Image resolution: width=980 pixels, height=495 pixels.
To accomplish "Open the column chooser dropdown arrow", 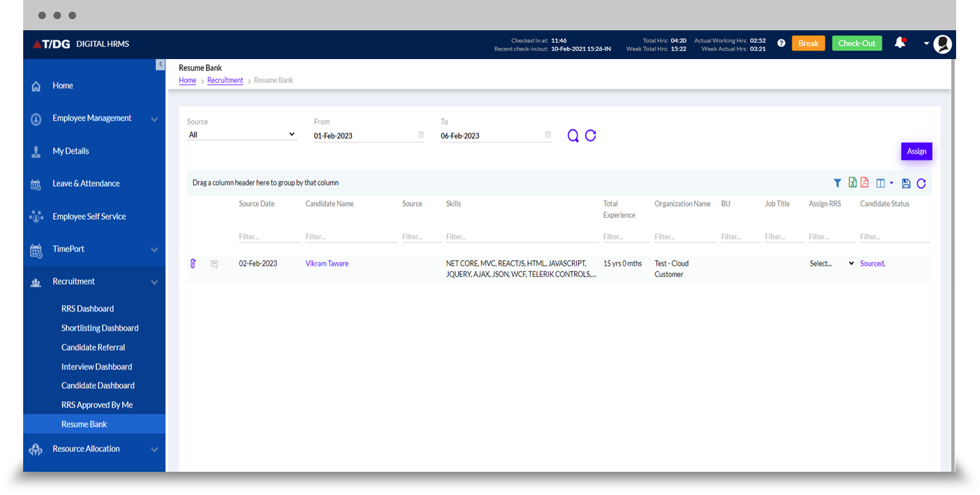I will coord(891,184).
